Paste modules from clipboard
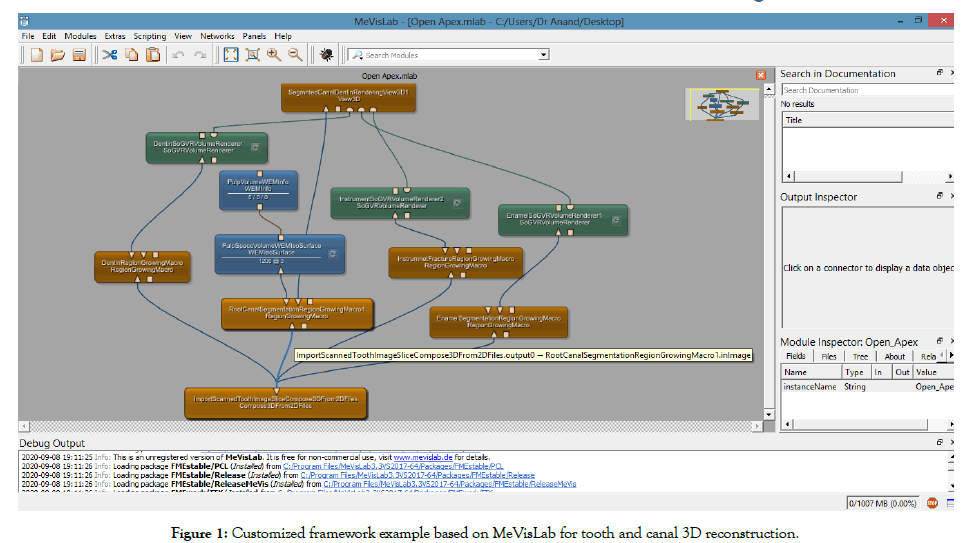 pos(153,55)
